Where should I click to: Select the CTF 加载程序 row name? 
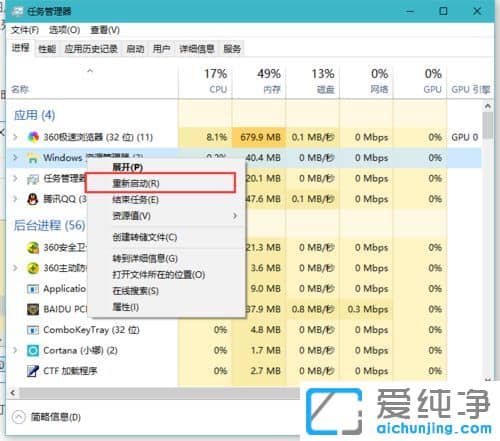point(70,371)
